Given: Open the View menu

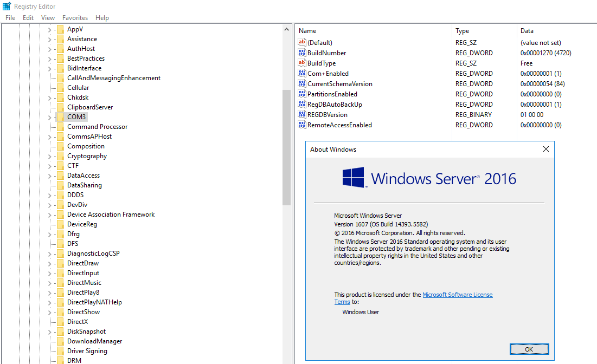Looking at the screenshot, I should pos(48,17).
